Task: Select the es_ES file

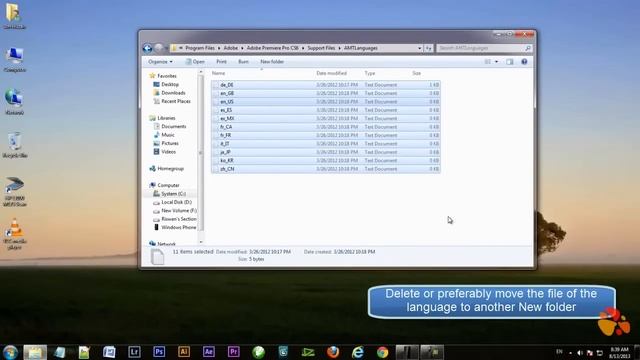Action: [x=326, y=110]
